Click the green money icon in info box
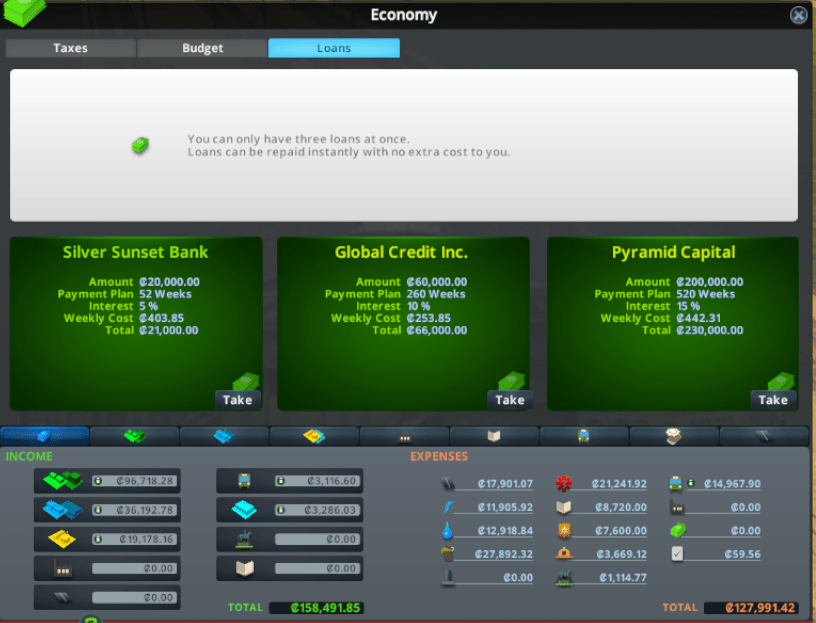 (141, 145)
